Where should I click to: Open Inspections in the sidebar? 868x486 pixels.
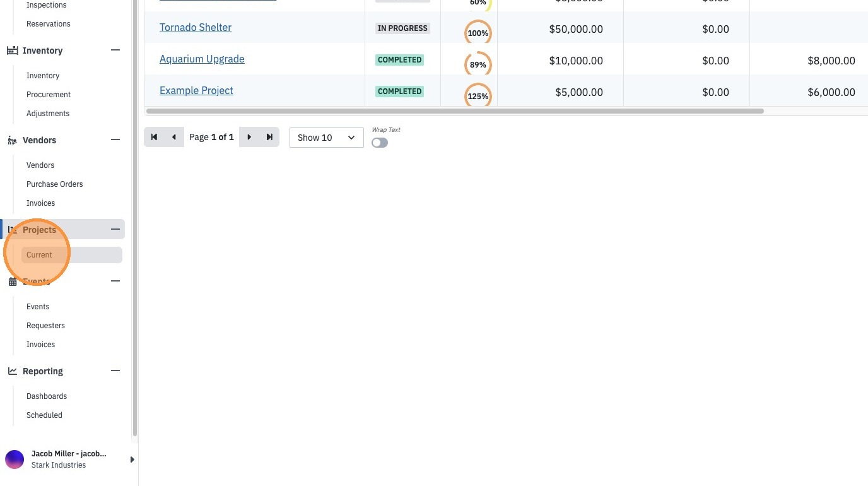(46, 5)
